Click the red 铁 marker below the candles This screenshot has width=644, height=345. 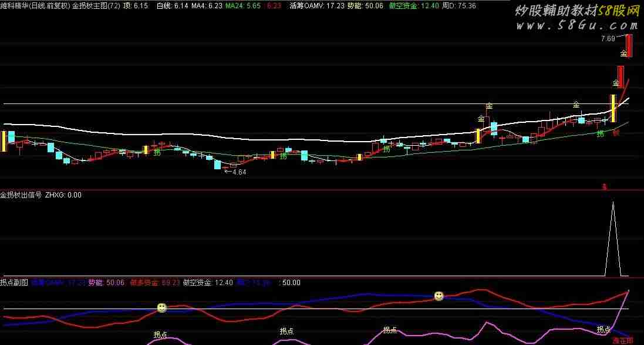coord(616,133)
